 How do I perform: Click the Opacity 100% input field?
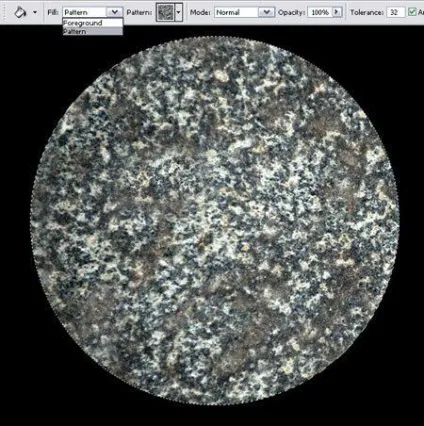point(320,12)
